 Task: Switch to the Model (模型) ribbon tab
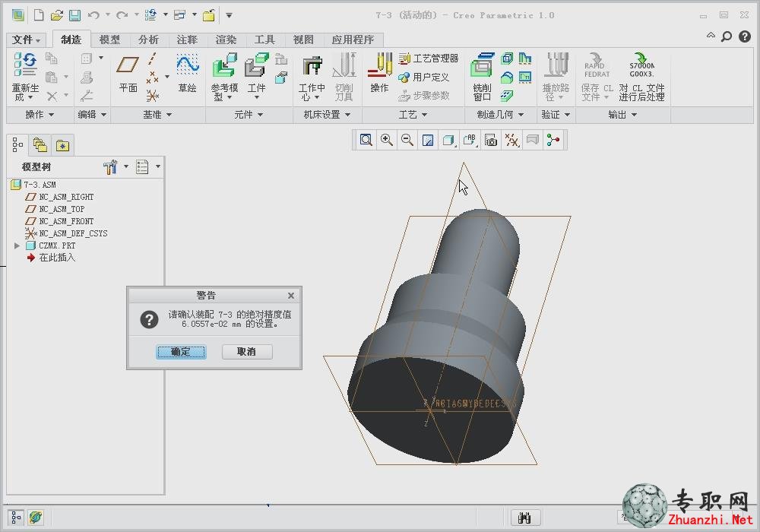click(x=109, y=40)
